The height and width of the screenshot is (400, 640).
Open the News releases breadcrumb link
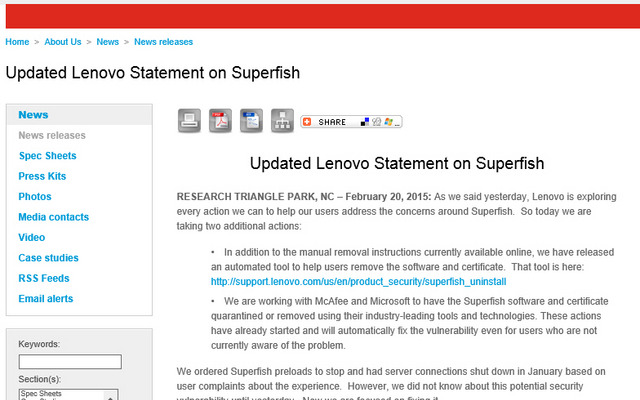[x=163, y=42]
